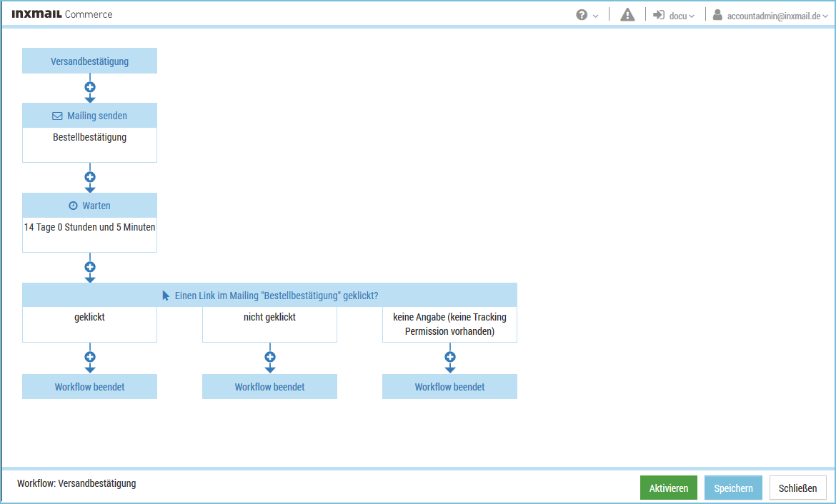The height and width of the screenshot is (504, 836).
Task: Open the accountadmin@inxmail.de account menu
Action: point(777,16)
